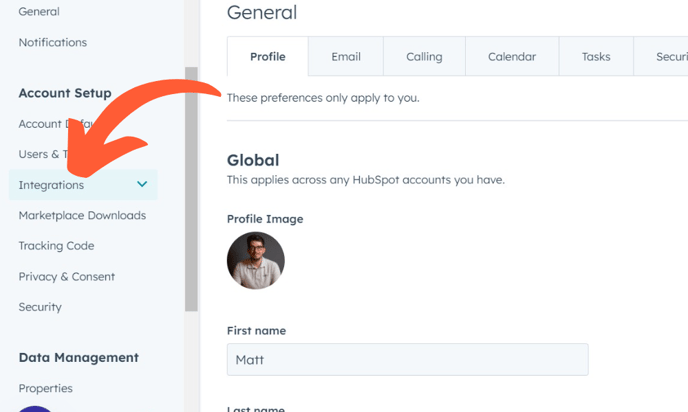Open Notifications in the sidebar
The height and width of the screenshot is (412, 688).
[52, 42]
